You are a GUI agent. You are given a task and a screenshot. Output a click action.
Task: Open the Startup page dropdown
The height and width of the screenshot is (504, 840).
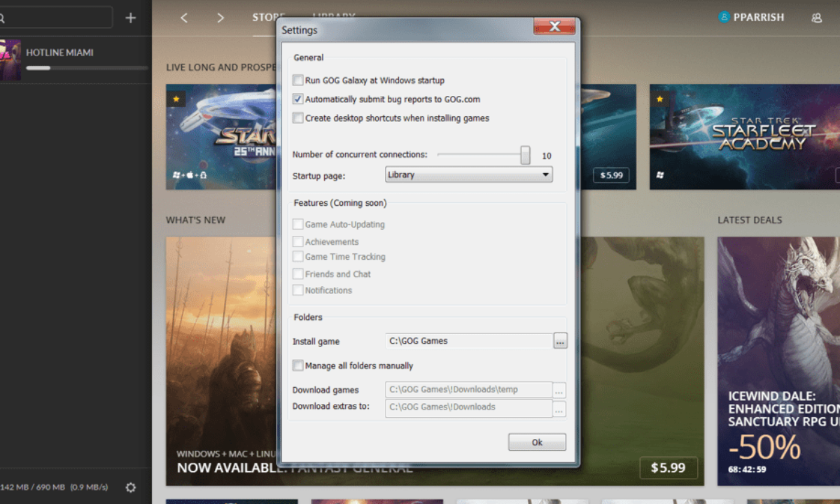[x=468, y=175]
